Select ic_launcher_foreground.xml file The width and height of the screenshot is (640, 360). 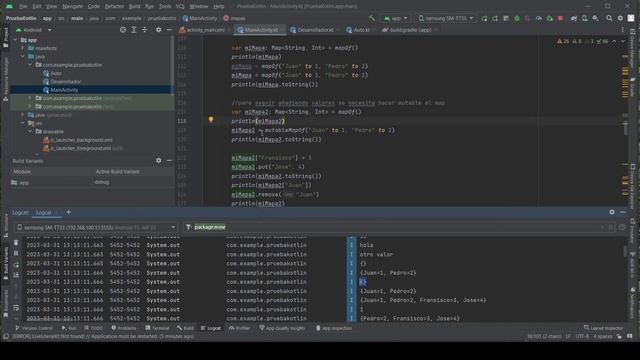pyautogui.click(x=81, y=148)
